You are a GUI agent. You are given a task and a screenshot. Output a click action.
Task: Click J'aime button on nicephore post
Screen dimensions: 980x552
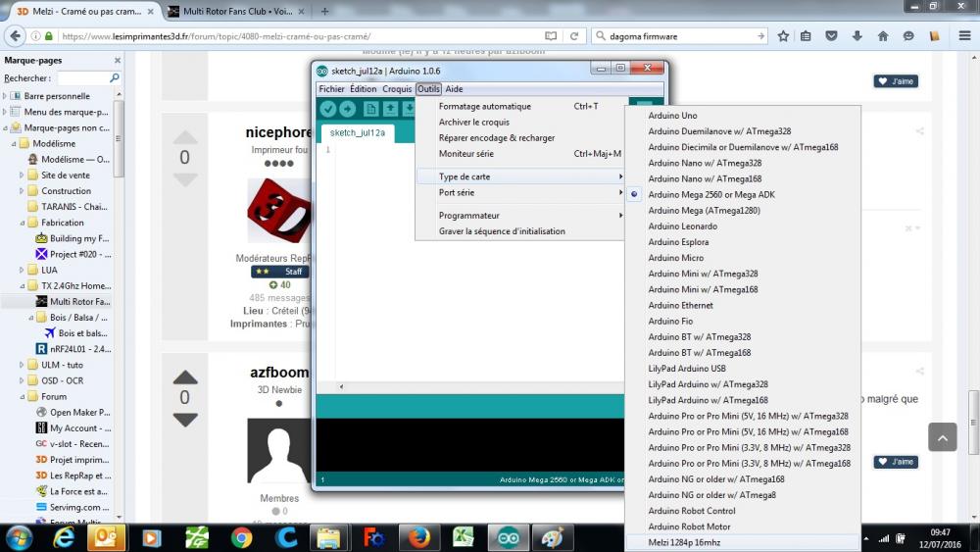click(896, 81)
